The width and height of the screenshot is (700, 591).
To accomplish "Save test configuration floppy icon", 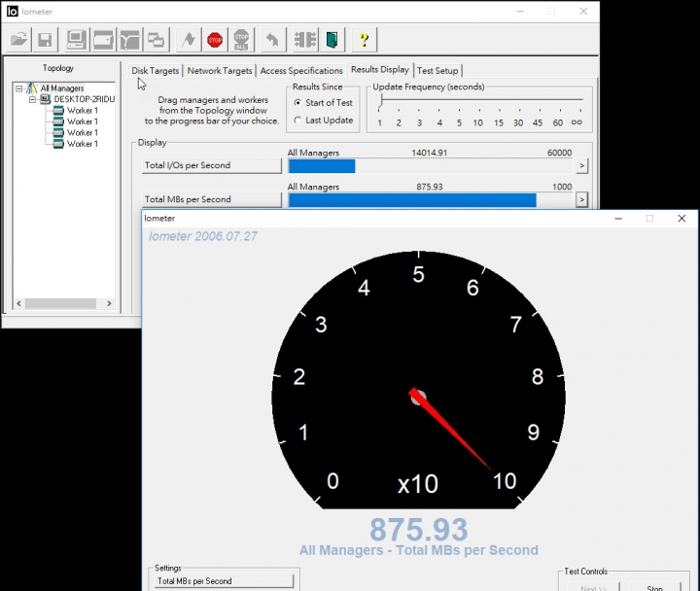I will click(45, 40).
